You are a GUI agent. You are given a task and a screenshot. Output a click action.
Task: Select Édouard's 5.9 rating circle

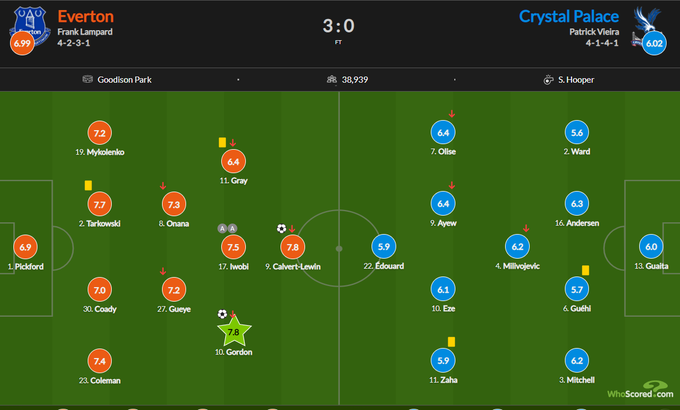pos(383,246)
